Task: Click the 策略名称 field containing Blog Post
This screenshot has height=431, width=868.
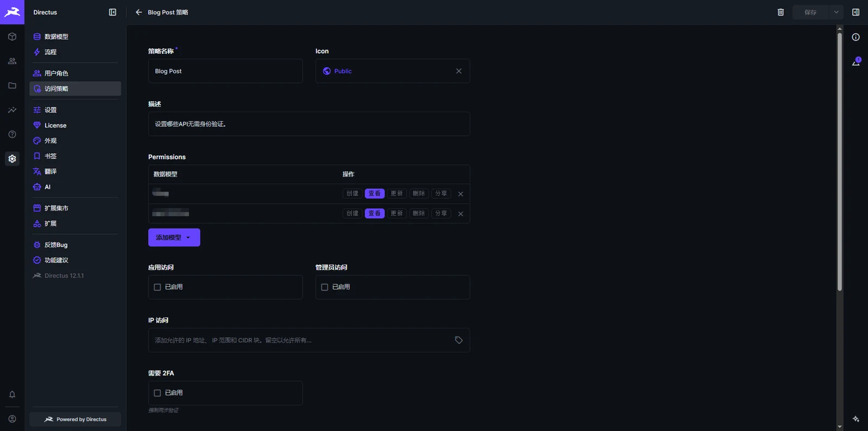Action: tap(225, 71)
